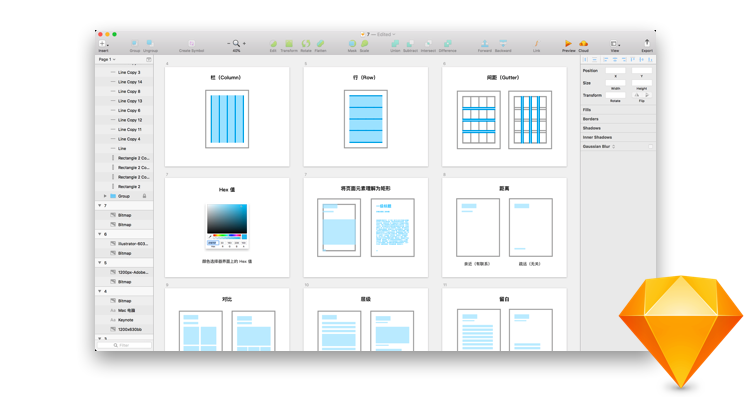Open the Page 1 dropdown
This screenshot has height=400, width=750.
coord(106,60)
